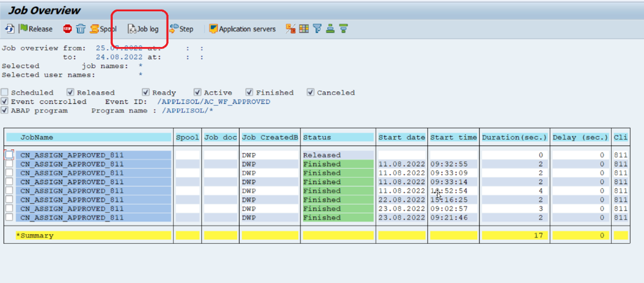Click the sort descending icon
Viewport: 644px width, 283px height.
pyautogui.click(x=344, y=28)
